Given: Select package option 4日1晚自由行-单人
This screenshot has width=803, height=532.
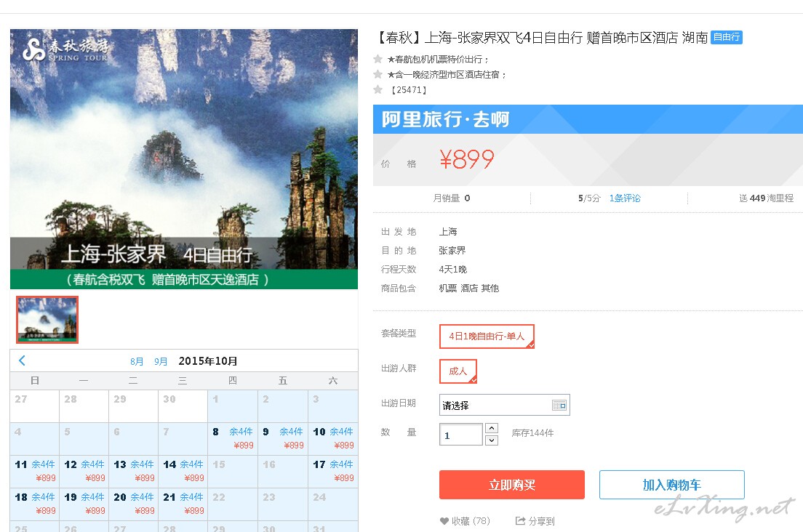Looking at the screenshot, I should (487, 336).
